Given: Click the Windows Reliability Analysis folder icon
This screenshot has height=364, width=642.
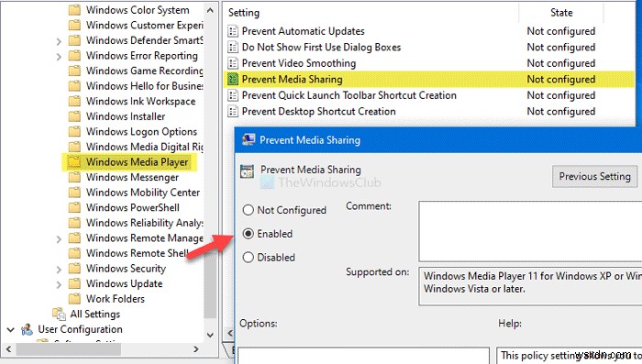Looking at the screenshot, I should [74, 222].
